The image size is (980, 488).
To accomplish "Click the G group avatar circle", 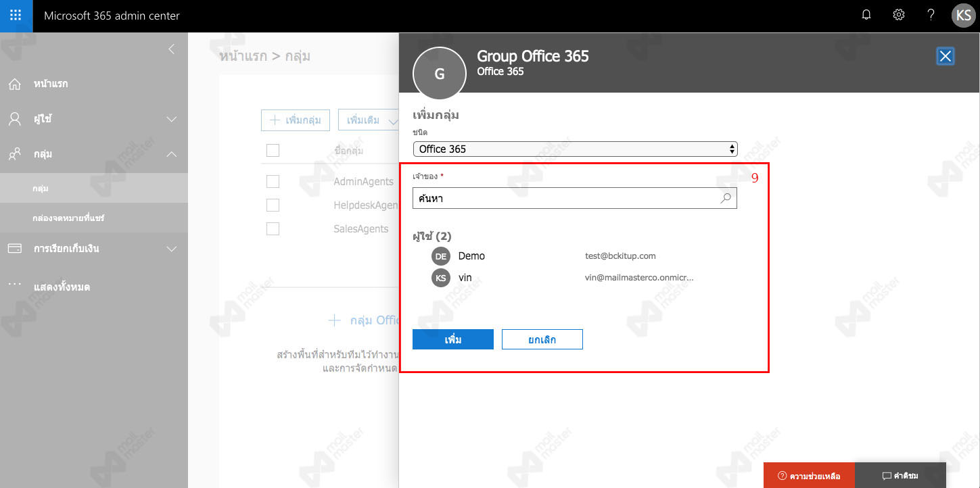I will (x=440, y=74).
